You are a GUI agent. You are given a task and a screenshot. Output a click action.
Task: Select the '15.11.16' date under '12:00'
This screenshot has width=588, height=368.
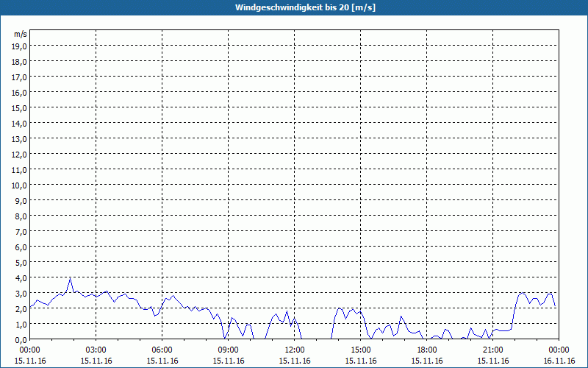click(295, 361)
